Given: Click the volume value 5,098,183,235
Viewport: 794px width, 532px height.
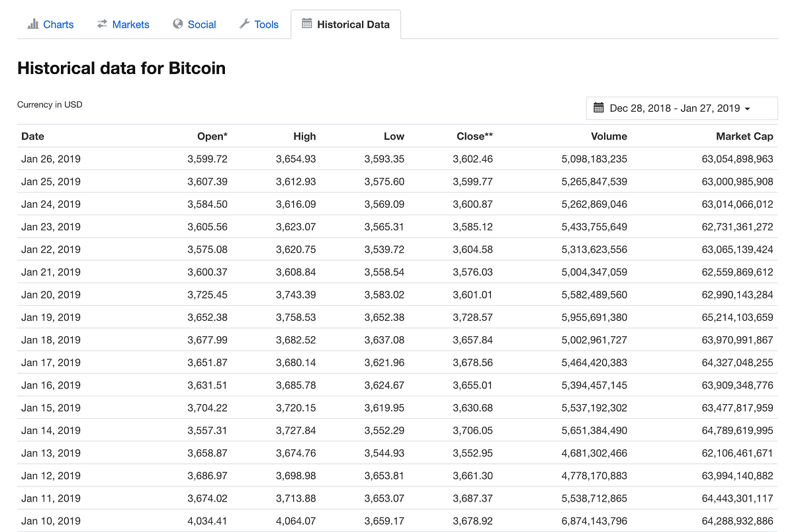Looking at the screenshot, I should click(594, 159).
